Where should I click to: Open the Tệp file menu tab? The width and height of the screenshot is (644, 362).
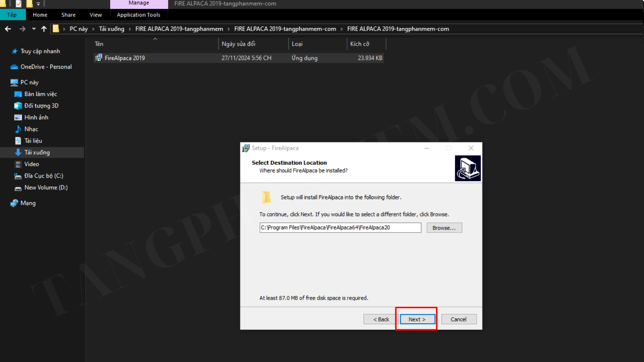12,15
